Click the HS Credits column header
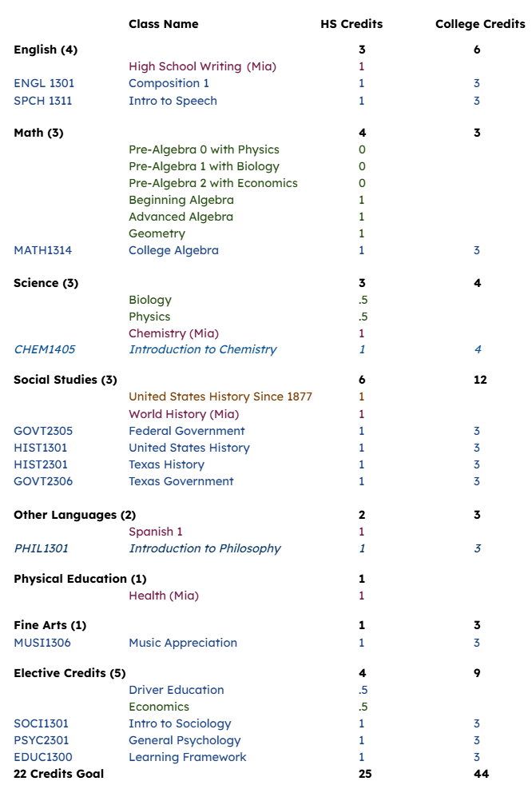Screen dimensions: 532x797 click(351, 24)
